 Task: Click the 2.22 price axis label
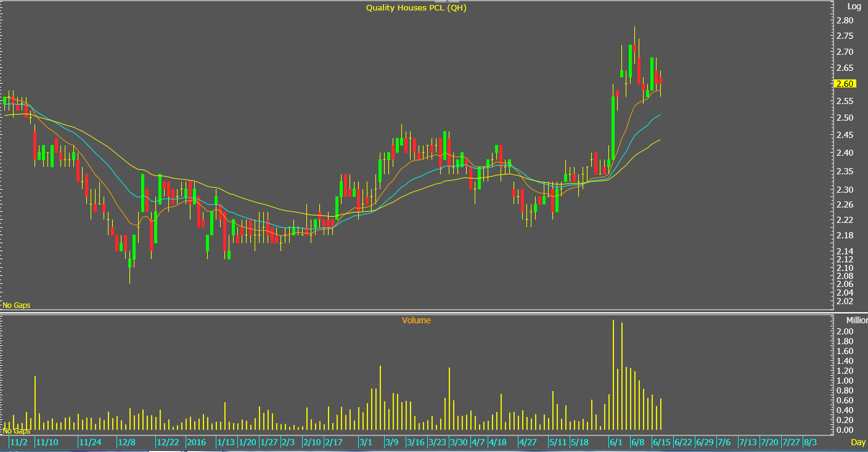845,220
